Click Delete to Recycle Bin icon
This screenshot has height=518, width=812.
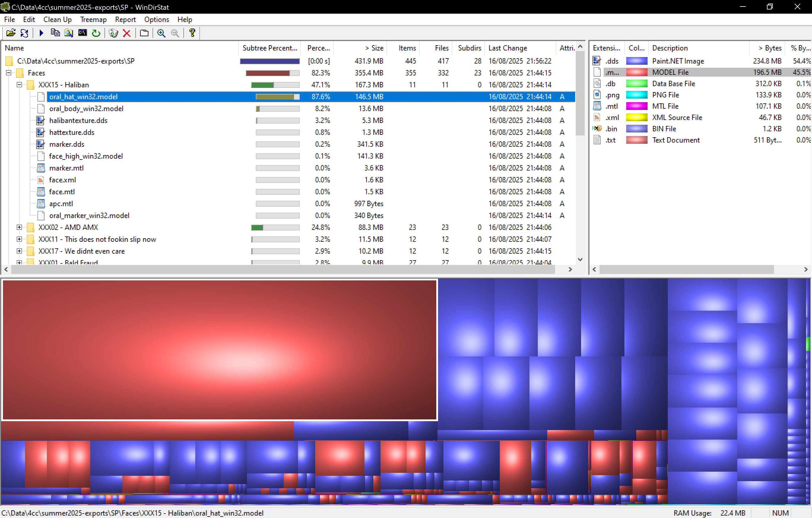click(x=113, y=33)
